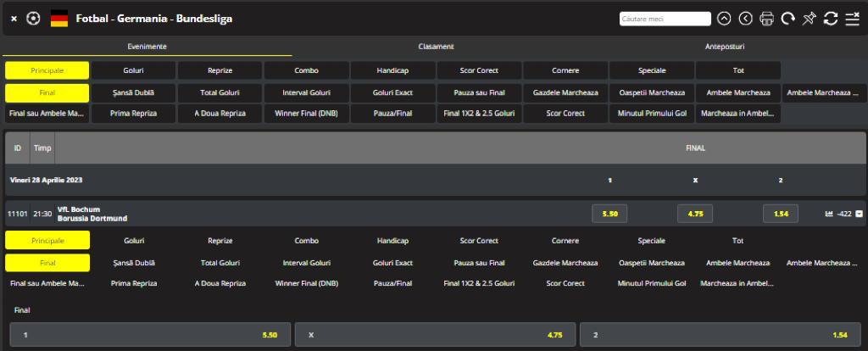Switch to the Clasament tab
This screenshot has height=351, width=868.
point(436,47)
